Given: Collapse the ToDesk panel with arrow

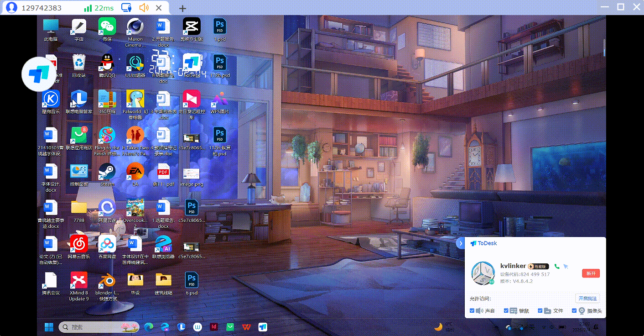Looking at the screenshot, I should 460,243.
